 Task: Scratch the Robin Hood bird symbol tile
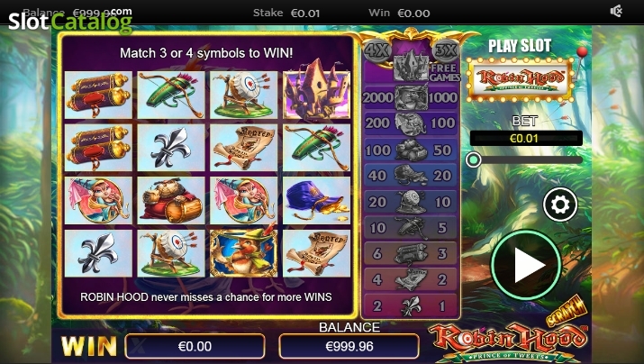coord(243,253)
